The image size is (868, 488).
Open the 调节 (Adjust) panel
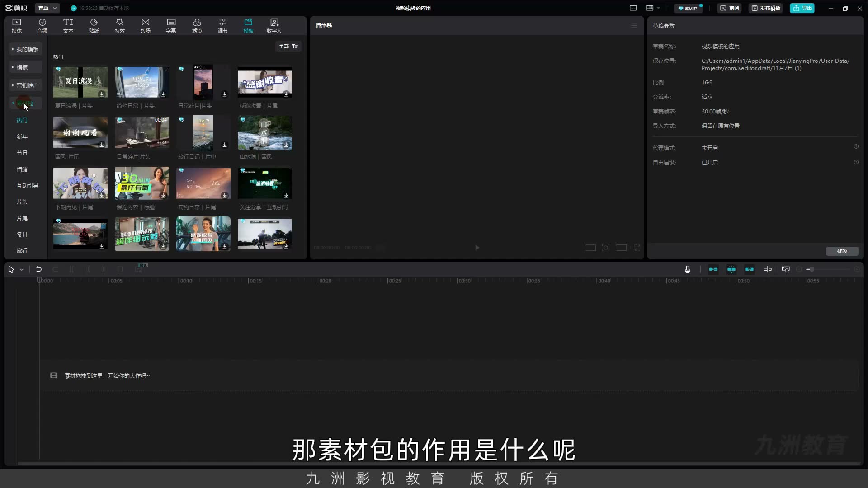point(223,26)
